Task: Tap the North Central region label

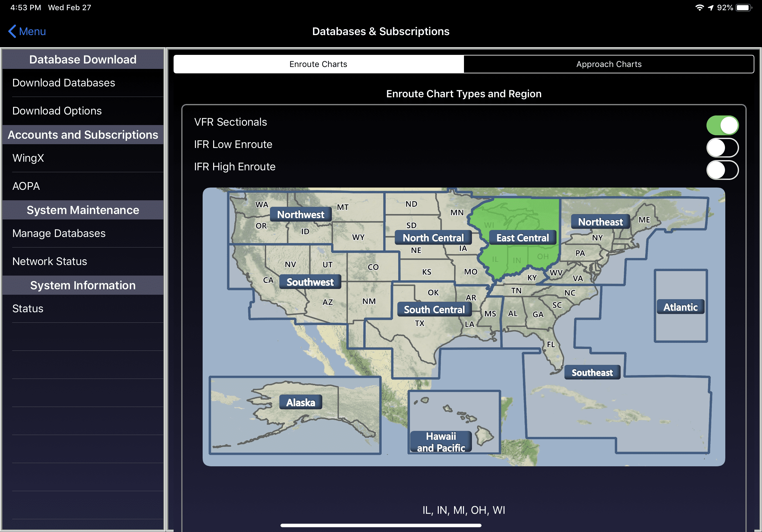Action: point(433,238)
